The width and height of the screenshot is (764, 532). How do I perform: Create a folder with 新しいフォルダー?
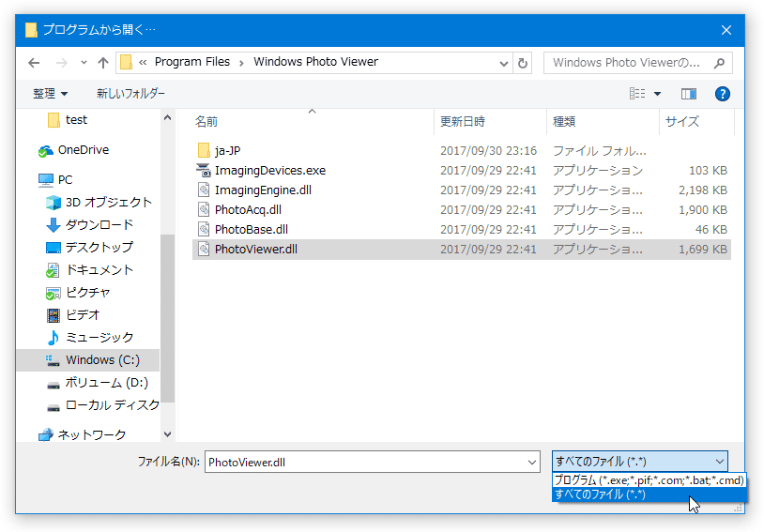(130, 93)
